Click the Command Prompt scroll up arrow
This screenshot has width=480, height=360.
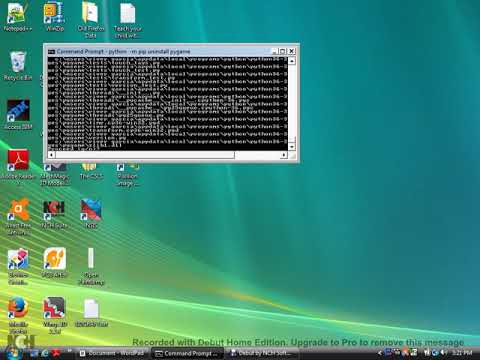(292, 61)
